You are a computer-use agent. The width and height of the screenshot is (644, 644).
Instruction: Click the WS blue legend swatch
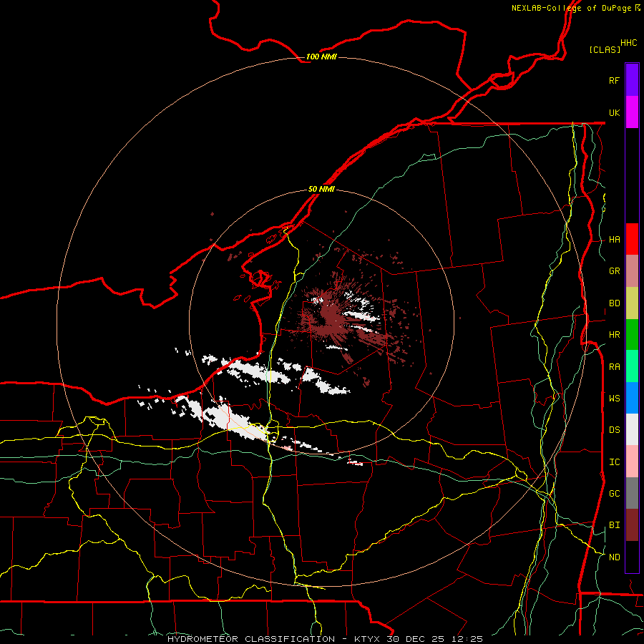pyautogui.click(x=632, y=398)
